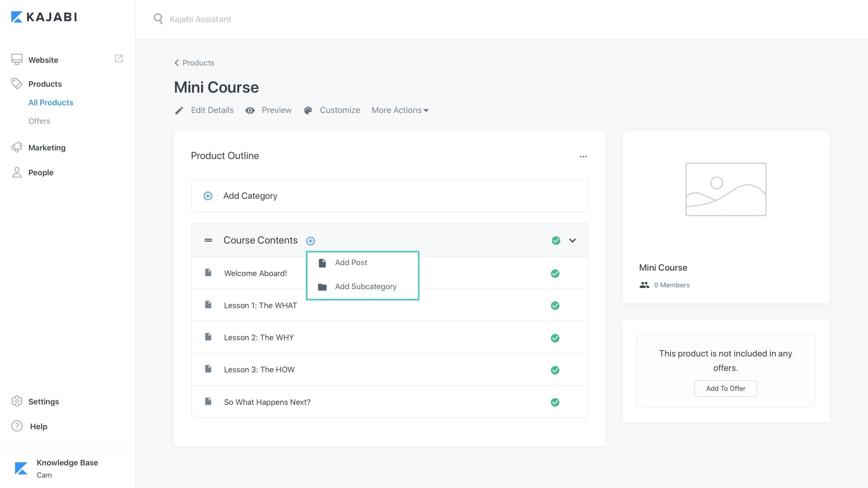This screenshot has height=488, width=868.
Task: Open Product Outline three-dot menu
Action: (x=583, y=156)
